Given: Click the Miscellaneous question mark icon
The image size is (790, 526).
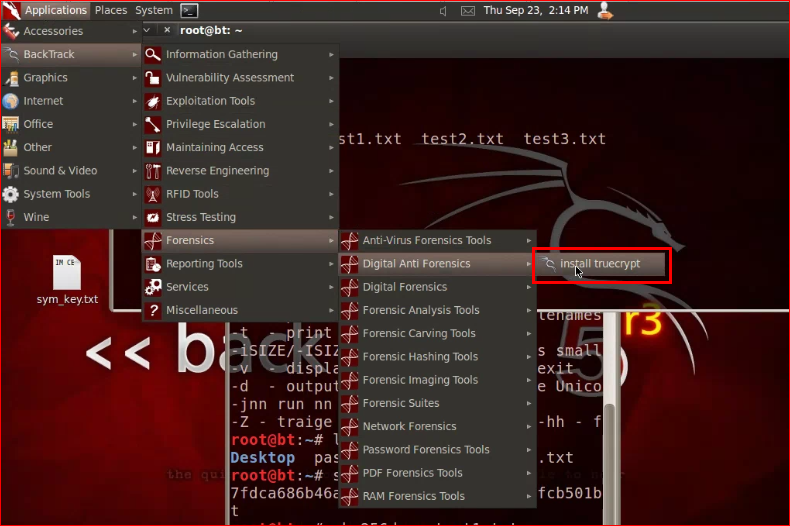Looking at the screenshot, I should (153, 310).
